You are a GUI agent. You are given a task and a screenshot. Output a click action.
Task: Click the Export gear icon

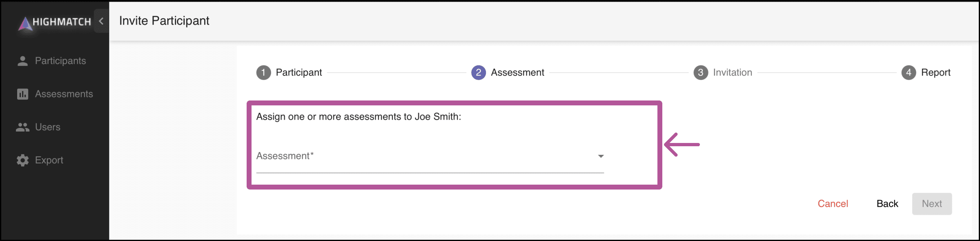pyautogui.click(x=22, y=160)
